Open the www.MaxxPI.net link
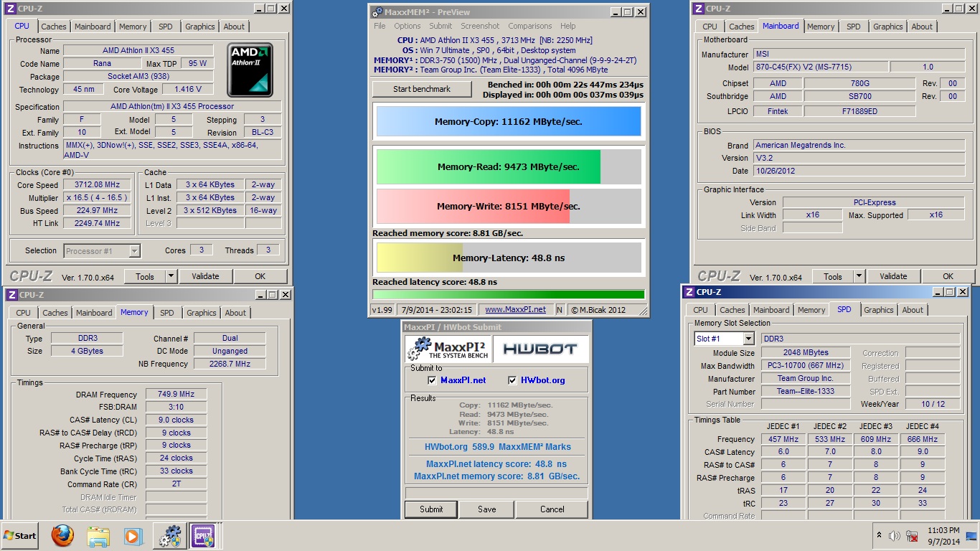The height and width of the screenshot is (551, 980). [515, 310]
